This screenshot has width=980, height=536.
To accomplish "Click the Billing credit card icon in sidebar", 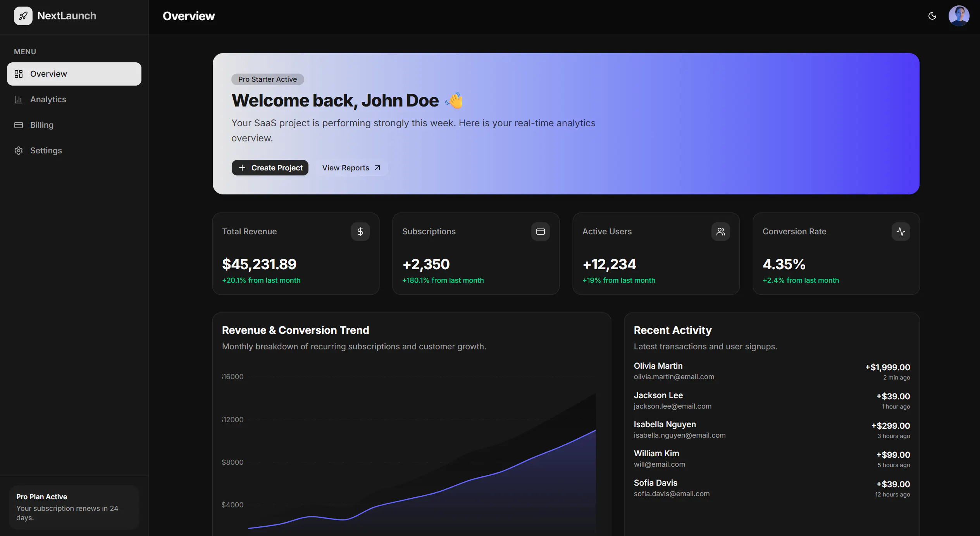I will pyautogui.click(x=19, y=125).
